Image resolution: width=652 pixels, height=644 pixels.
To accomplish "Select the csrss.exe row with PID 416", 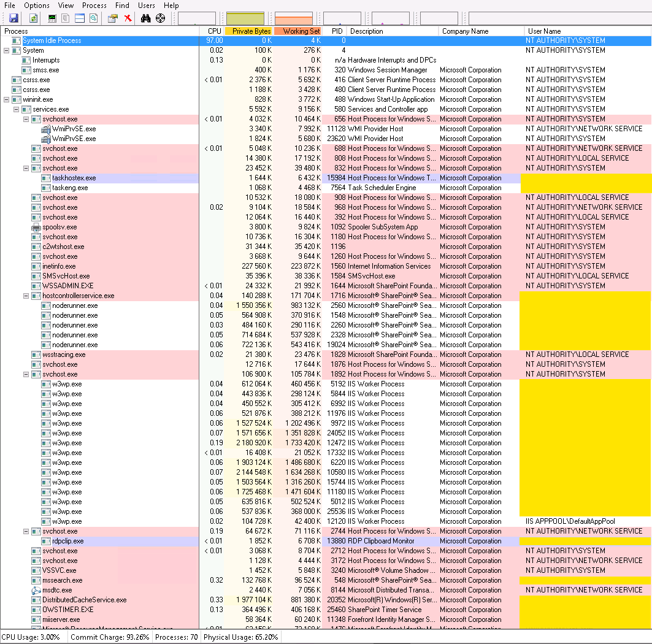I will (x=326, y=80).
